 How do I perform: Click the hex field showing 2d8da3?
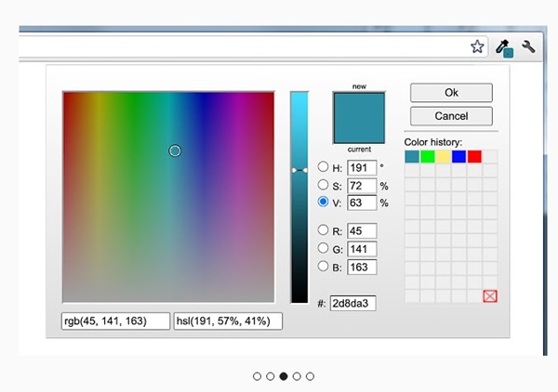point(352,304)
